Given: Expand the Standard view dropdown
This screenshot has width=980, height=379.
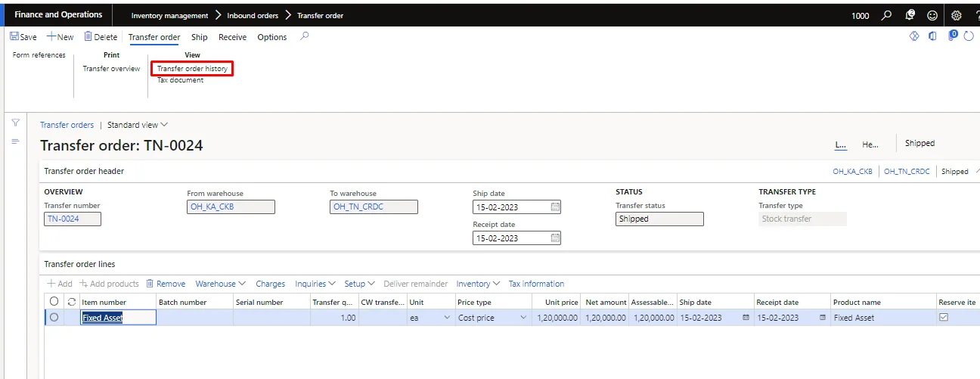Looking at the screenshot, I should pyautogui.click(x=138, y=125).
